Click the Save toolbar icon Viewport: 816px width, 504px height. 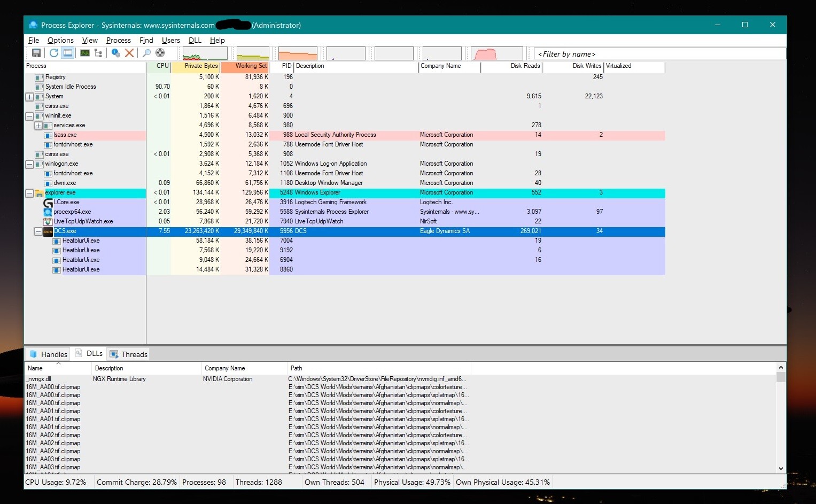tap(36, 53)
